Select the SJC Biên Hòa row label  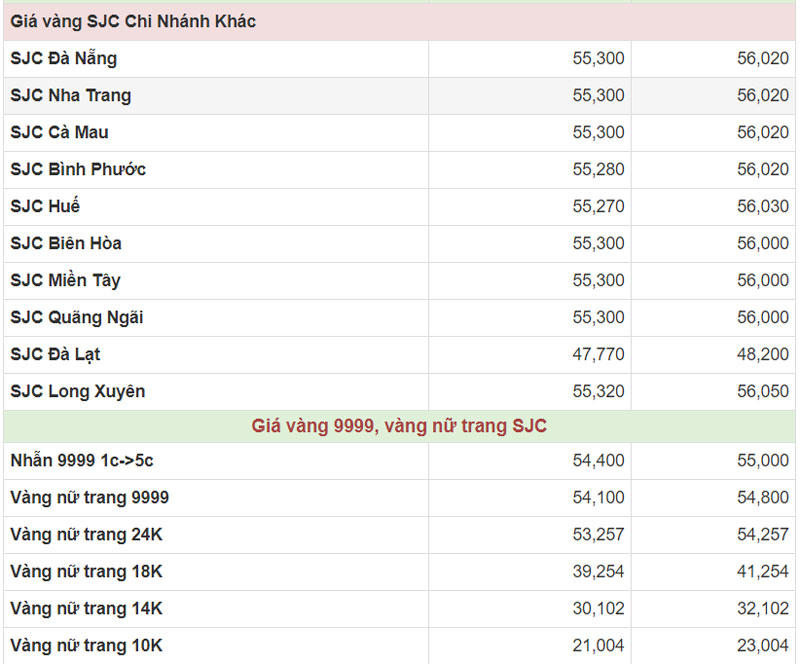[x=66, y=243]
